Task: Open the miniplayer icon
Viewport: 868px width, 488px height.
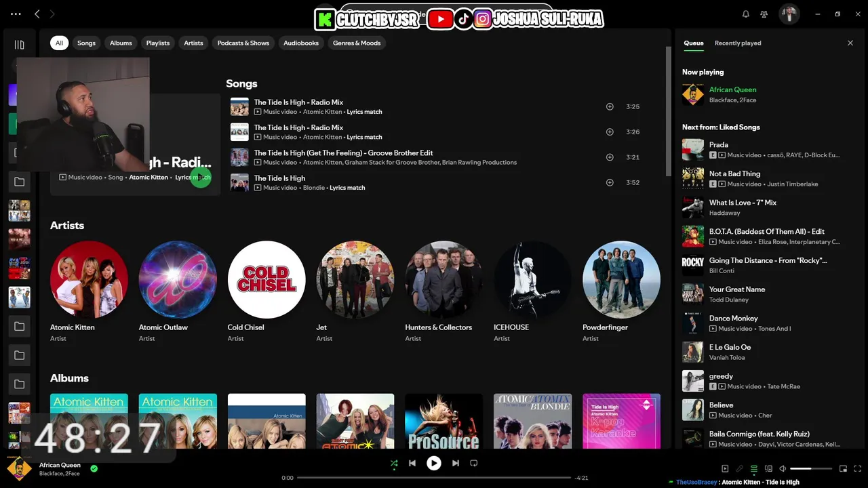Action: coord(844,468)
